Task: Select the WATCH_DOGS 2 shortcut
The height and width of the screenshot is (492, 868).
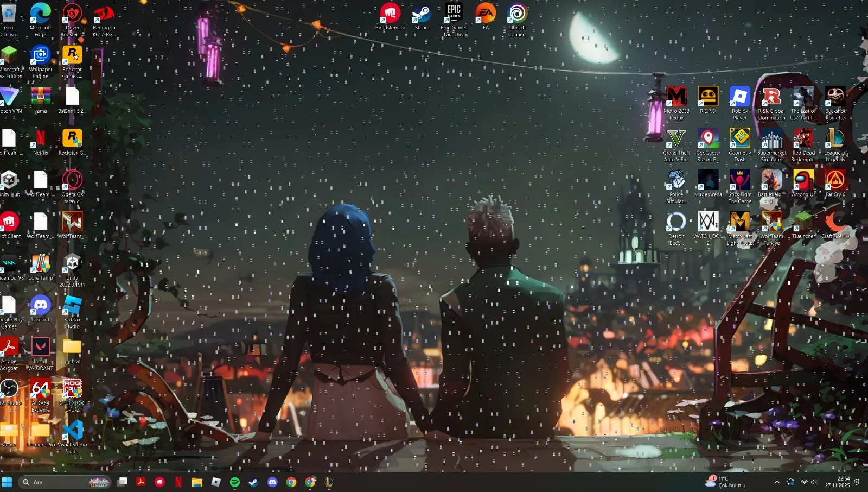Action: [x=708, y=229]
